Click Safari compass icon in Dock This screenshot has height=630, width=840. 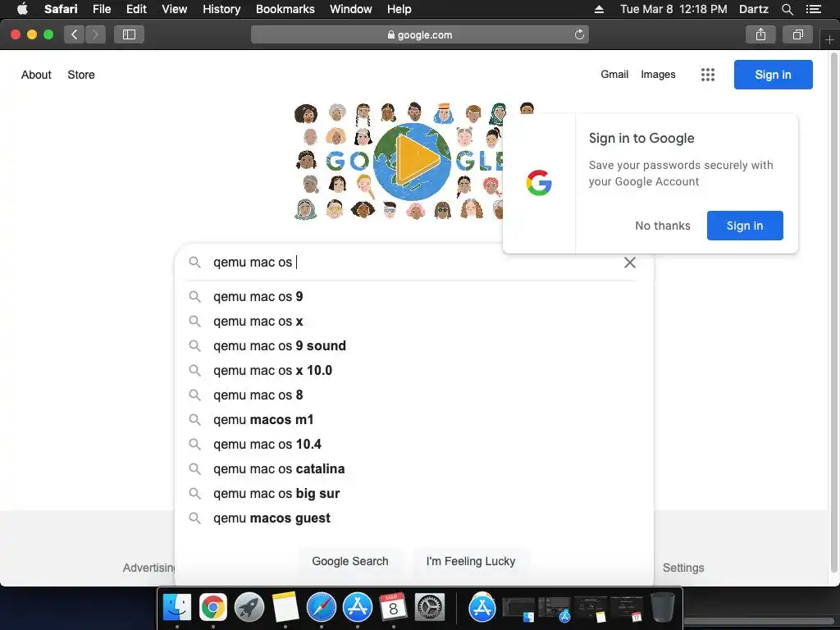322,608
